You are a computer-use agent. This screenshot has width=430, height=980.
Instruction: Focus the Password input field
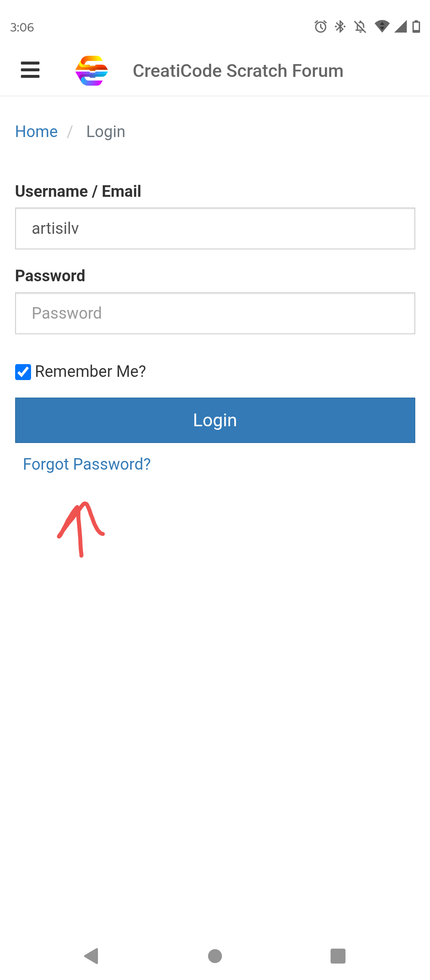(x=215, y=314)
